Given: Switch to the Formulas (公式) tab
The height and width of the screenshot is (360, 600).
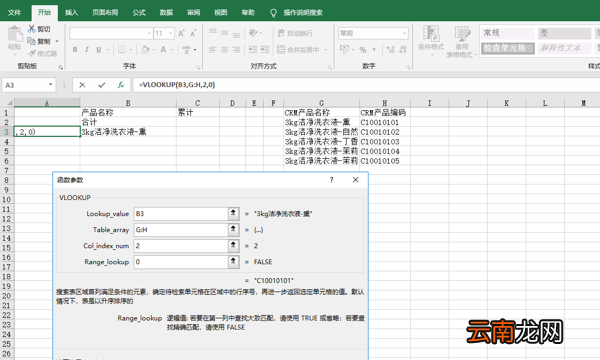Looking at the screenshot, I should click(x=139, y=12).
